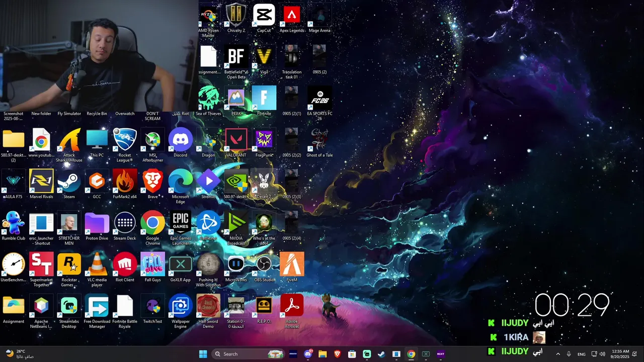Screen dimensions: 644x362
Task: Expand the hidden system tray icons chevron
Action: [557, 354]
